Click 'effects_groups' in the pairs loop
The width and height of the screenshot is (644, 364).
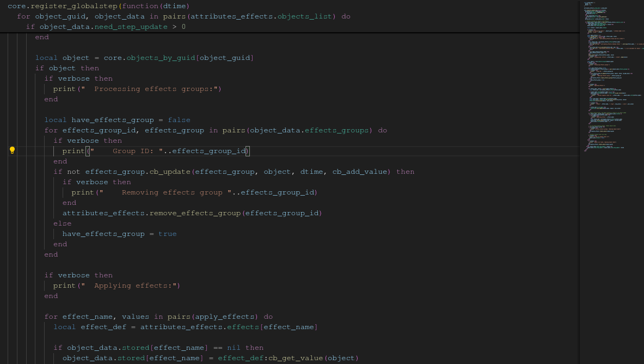click(x=338, y=130)
